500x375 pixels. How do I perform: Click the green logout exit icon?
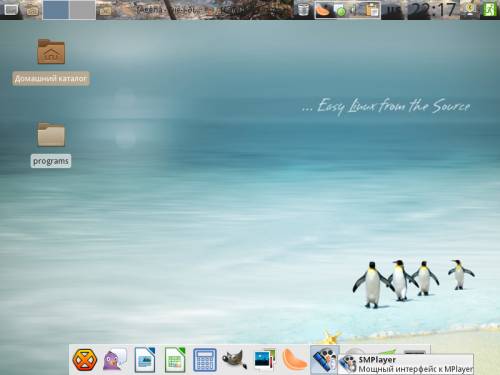coord(490,10)
